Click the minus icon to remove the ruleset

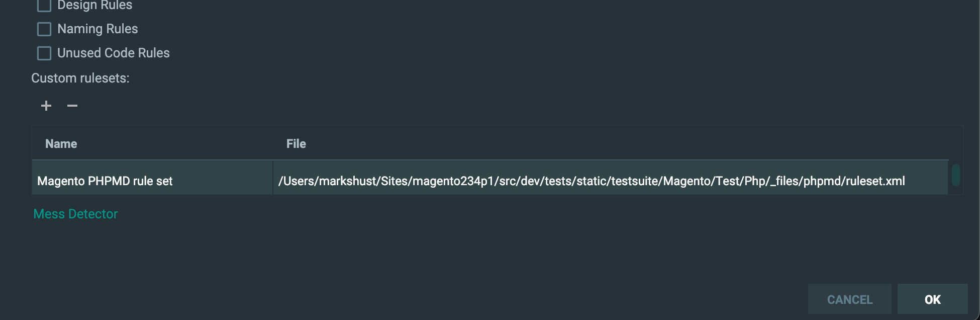72,106
